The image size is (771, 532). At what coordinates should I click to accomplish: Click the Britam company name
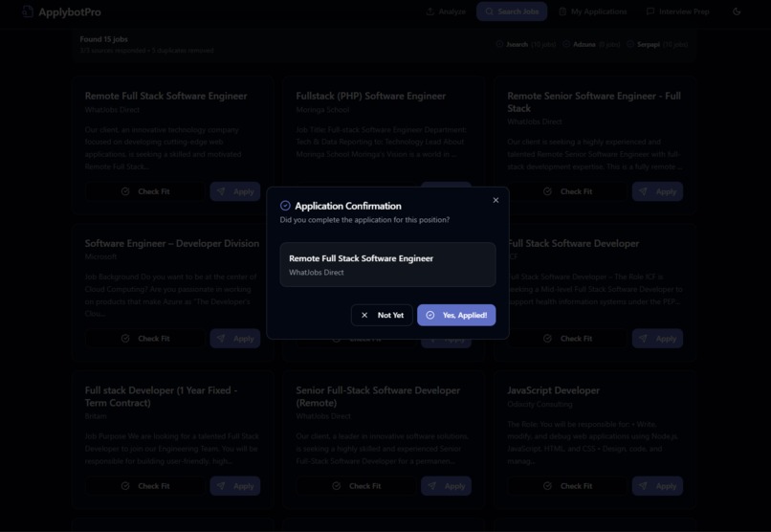(96, 416)
